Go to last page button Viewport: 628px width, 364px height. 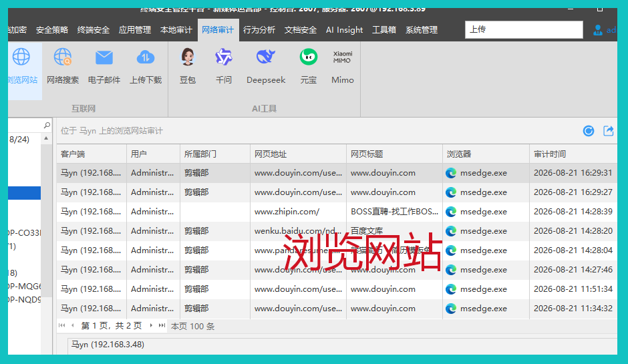tap(162, 325)
